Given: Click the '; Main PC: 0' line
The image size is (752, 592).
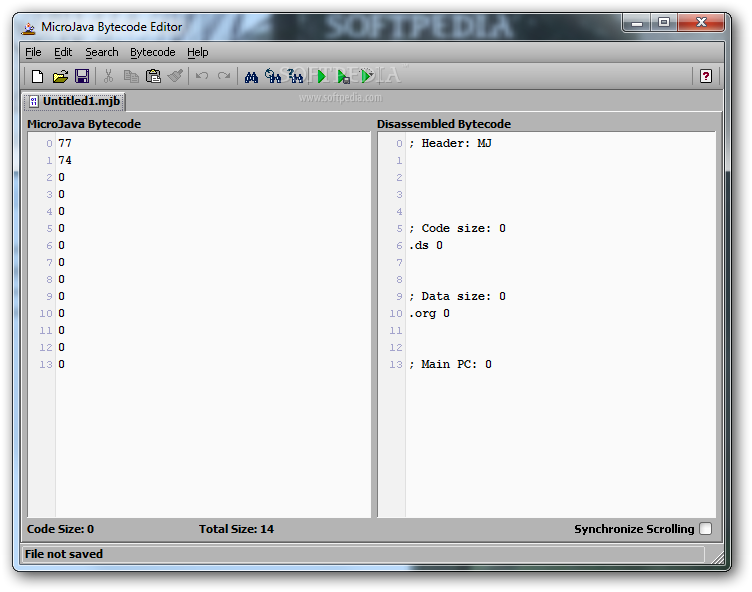Looking at the screenshot, I should (450, 364).
